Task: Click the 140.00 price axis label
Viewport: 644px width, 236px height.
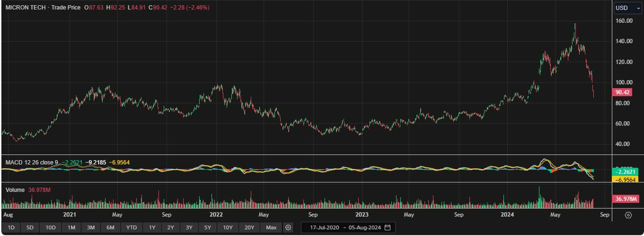Action: [x=624, y=41]
